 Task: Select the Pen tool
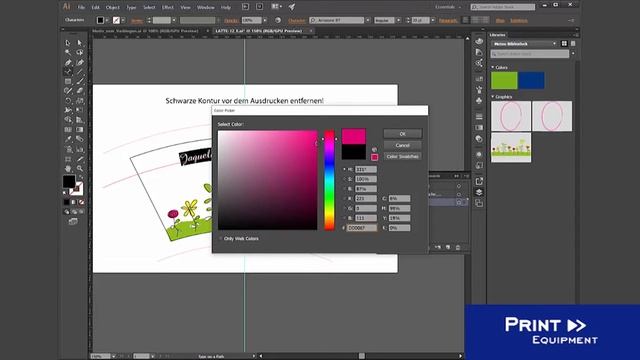pos(68,62)
